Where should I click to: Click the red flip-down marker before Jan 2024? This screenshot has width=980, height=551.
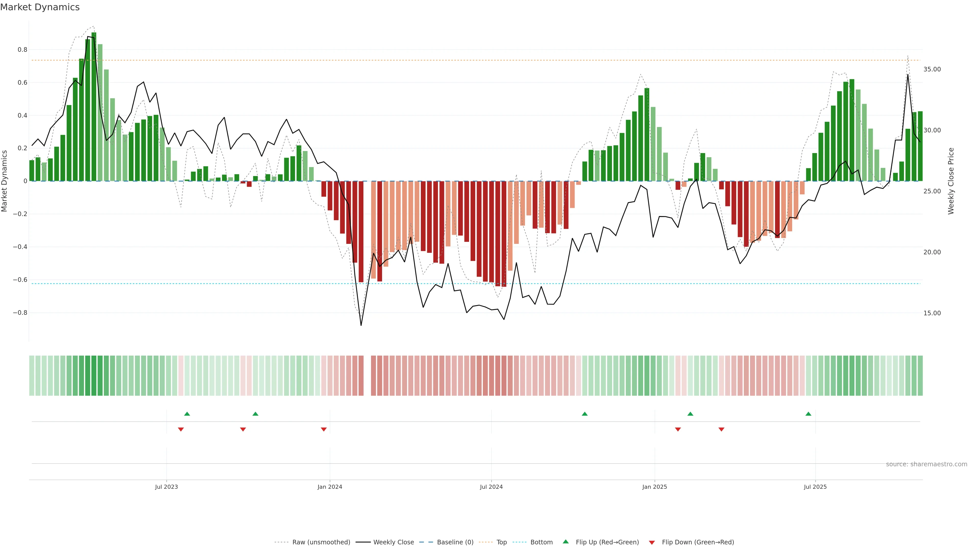point(324,429)
